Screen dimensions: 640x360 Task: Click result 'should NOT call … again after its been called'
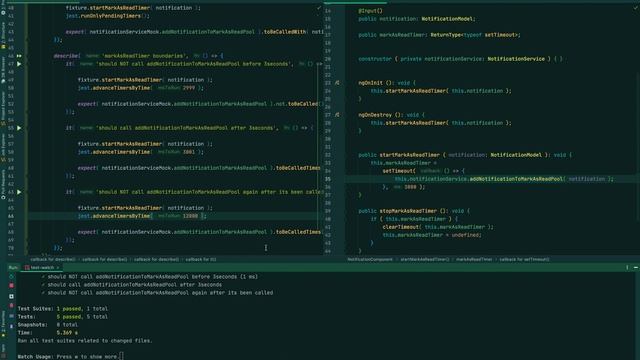[x=160, y=293]
